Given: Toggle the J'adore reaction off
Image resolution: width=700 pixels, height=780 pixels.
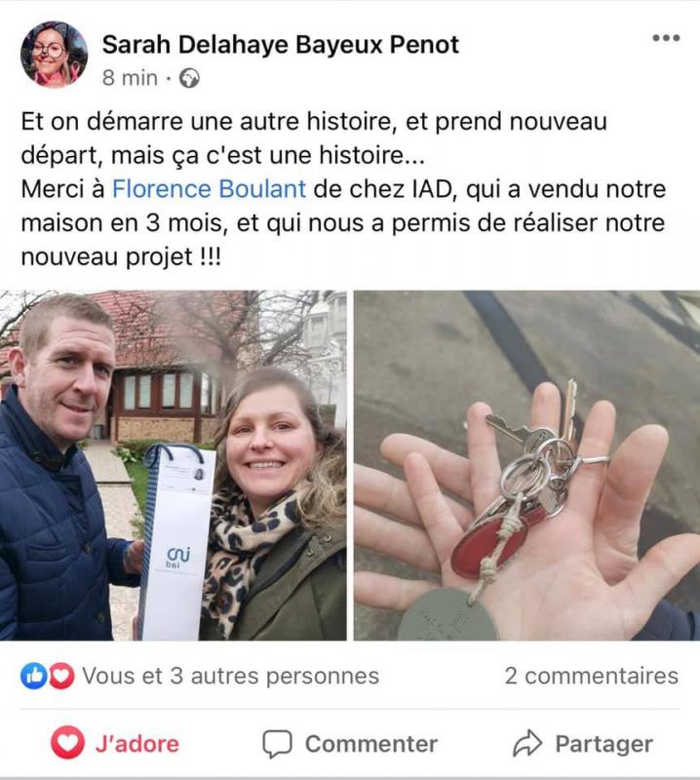Looking at the screenshot, I should (x=115, y=743).
